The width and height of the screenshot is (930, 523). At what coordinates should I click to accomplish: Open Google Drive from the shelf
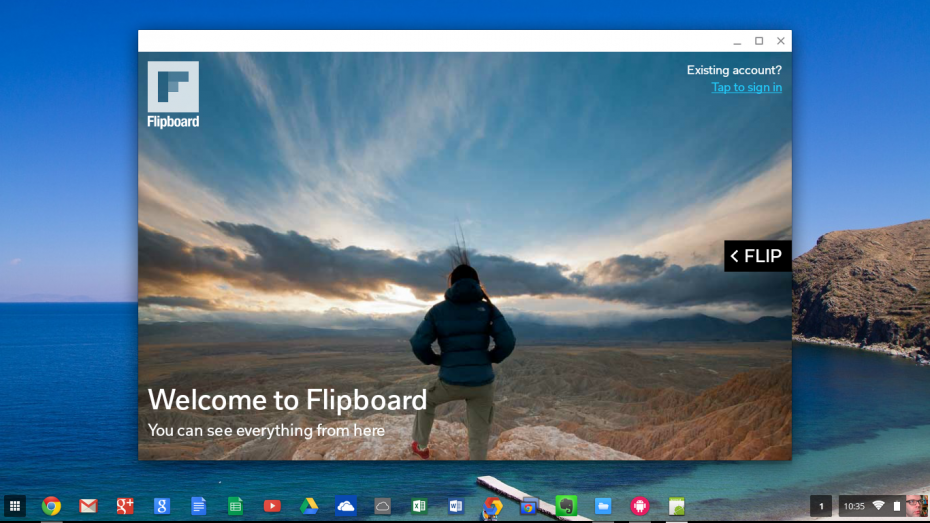(309, 506)
